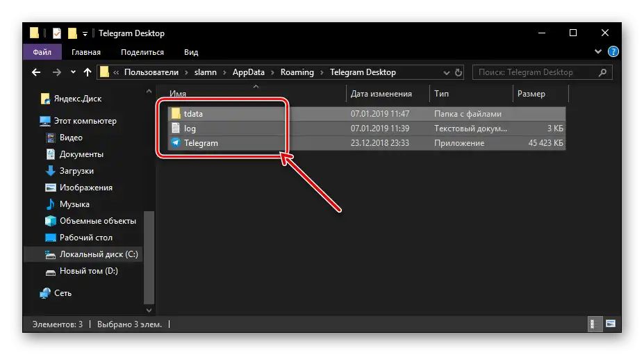Click the Сеть network icon
This screenshot has height=355, width=644.
[x=45, y=293]
